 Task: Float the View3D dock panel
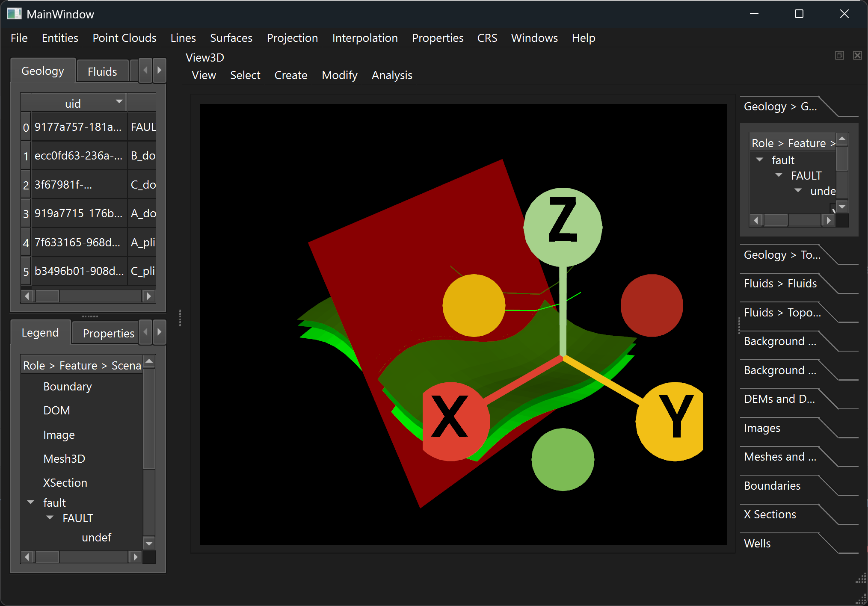coord(839,56)
